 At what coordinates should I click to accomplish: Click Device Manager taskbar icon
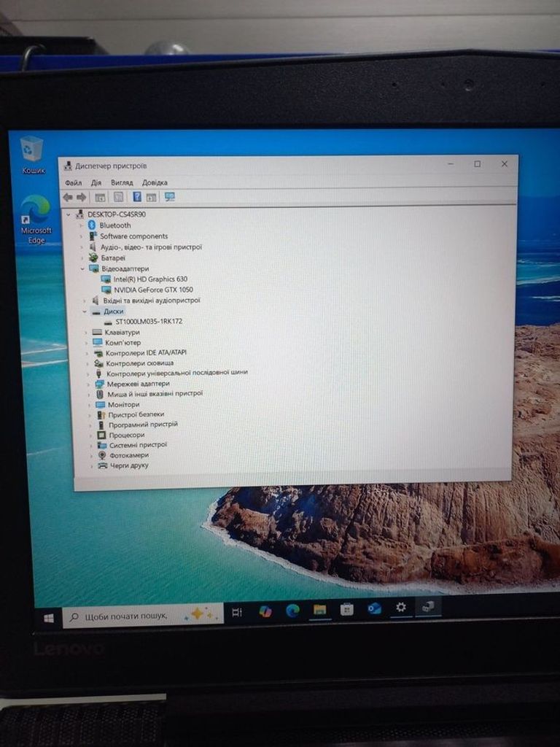(x=428, y=606)
